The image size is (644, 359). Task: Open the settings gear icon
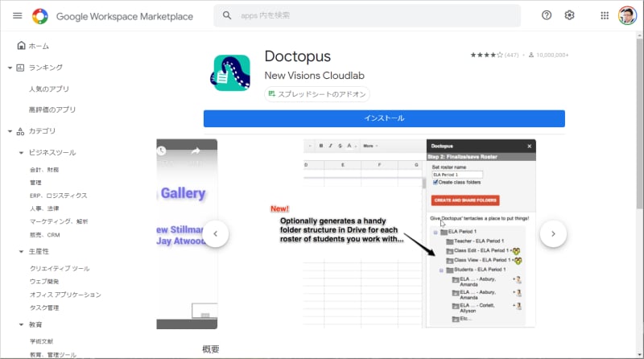(x=569, y=15)
